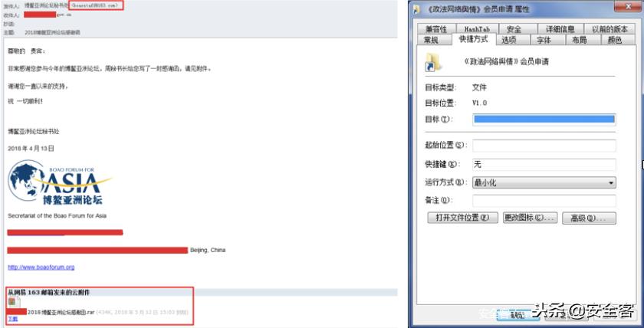Select the 颜色 tab
Image resolution: width=644 pixels, height=328 pixels.
point(614,40)
